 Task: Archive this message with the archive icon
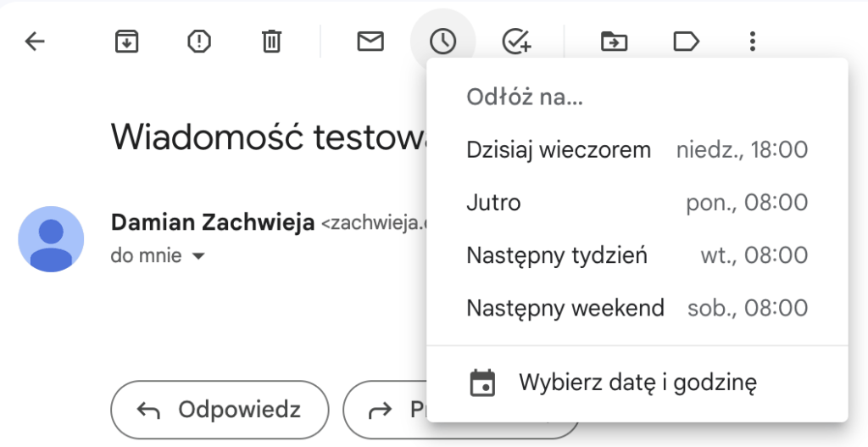[127, 42]
